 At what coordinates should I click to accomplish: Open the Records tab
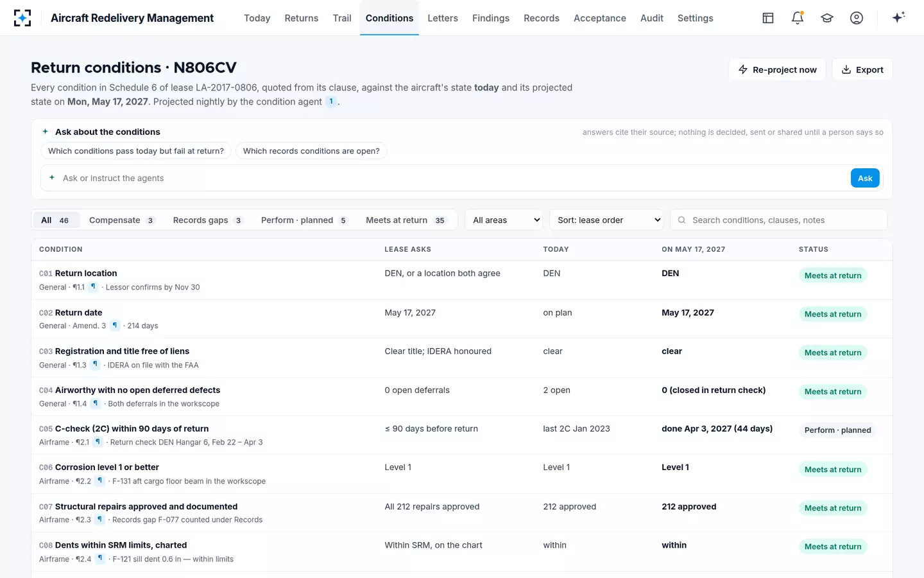[542, 18]
